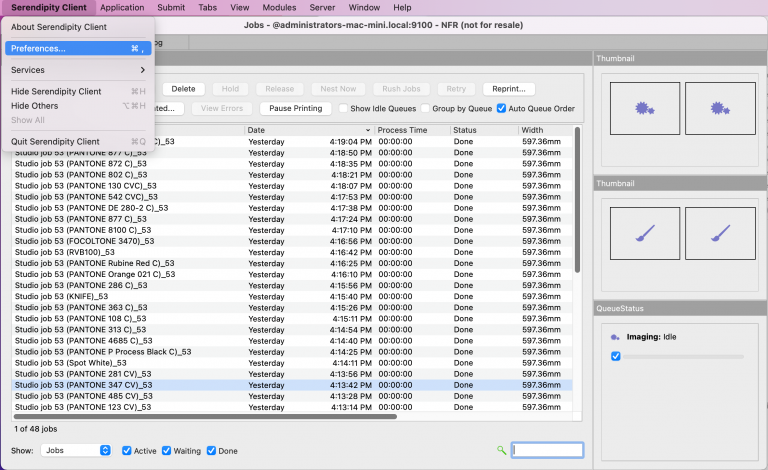Select job PANTONE DE 280-2 C row
The width and height of the screenshot is (768, 470).
pos(292,208)
